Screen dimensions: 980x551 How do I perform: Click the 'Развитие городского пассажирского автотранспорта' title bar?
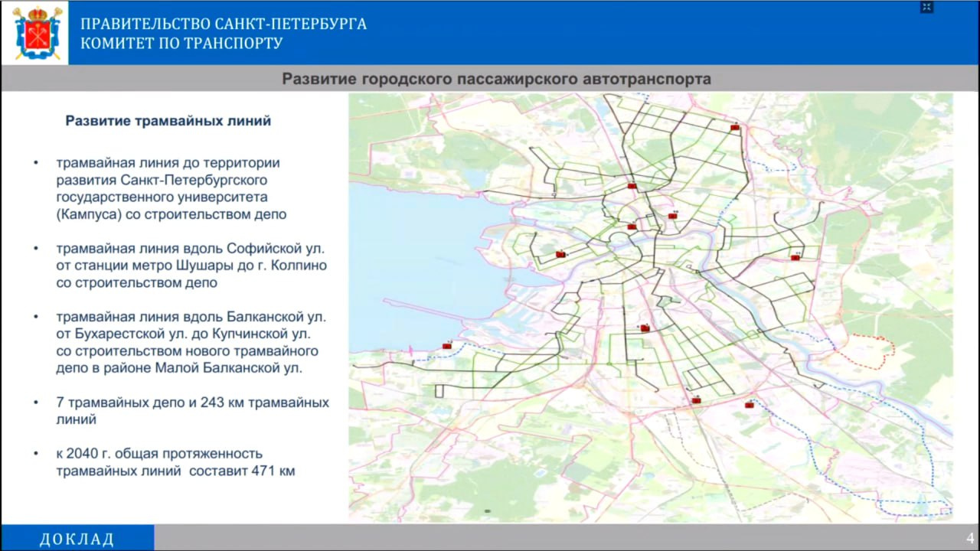(x=496, y=79)
